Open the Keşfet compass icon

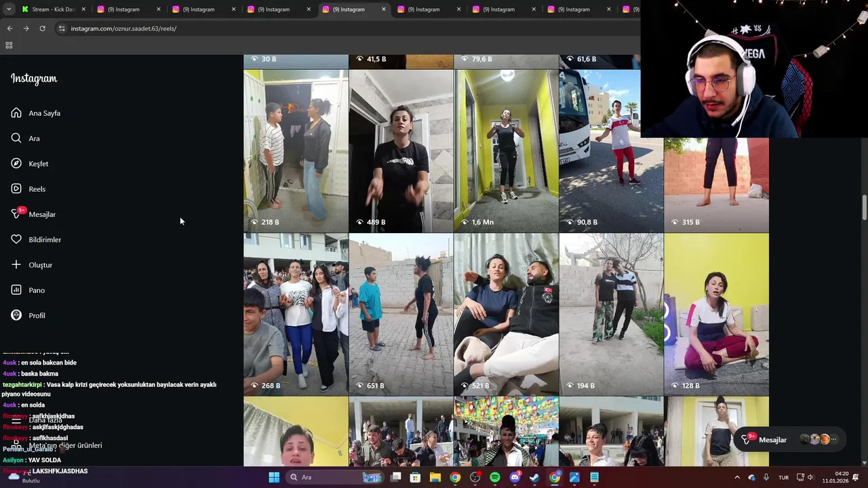16,163
